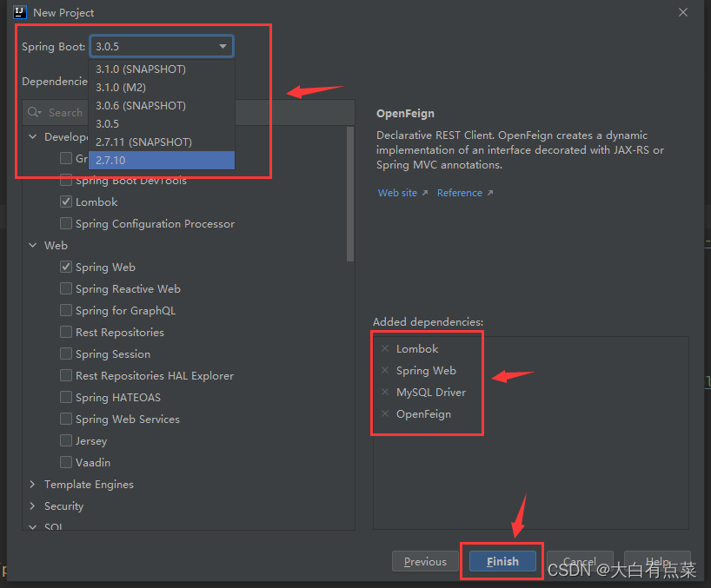Image resolution: width=711 pixels, height=588 pixels.
Task: Remove Spring Web from added dependencies
Action: (x=385, y=370)
